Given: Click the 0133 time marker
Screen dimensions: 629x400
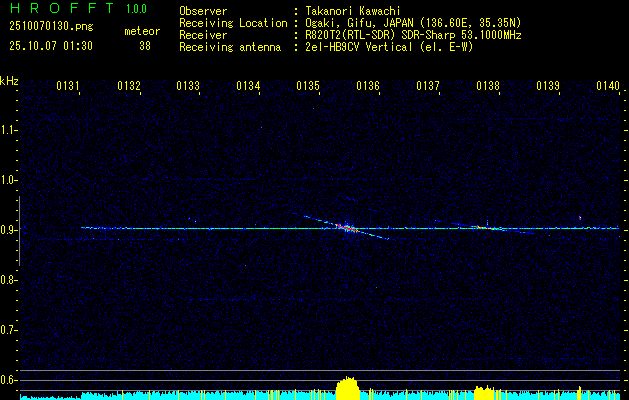Looking at the screenshot, I should coord(188,86).
